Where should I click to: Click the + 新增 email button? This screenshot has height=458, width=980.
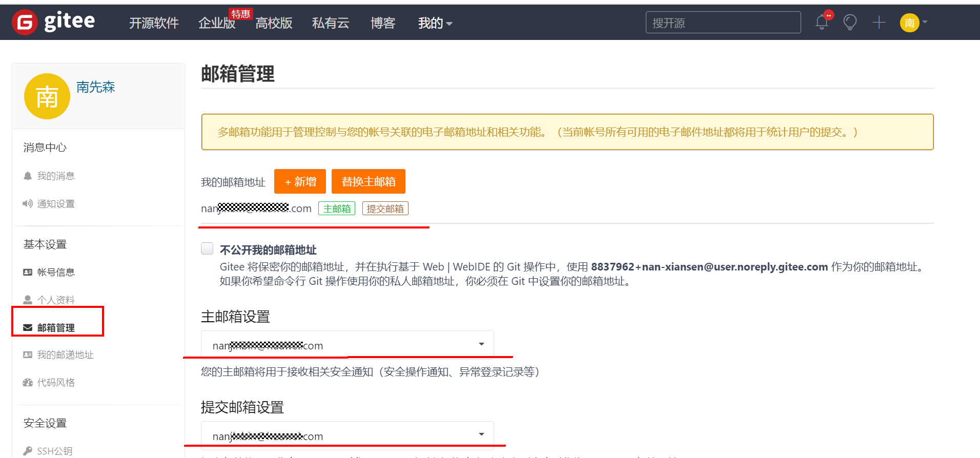(x=300, y=181)
